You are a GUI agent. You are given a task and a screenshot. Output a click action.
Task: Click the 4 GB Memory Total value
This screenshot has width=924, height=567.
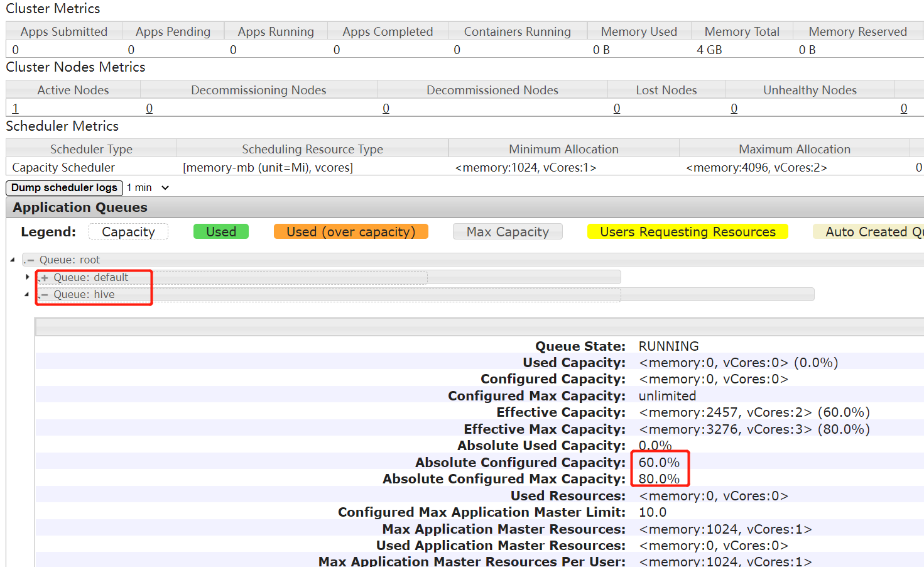pos(709,50)
